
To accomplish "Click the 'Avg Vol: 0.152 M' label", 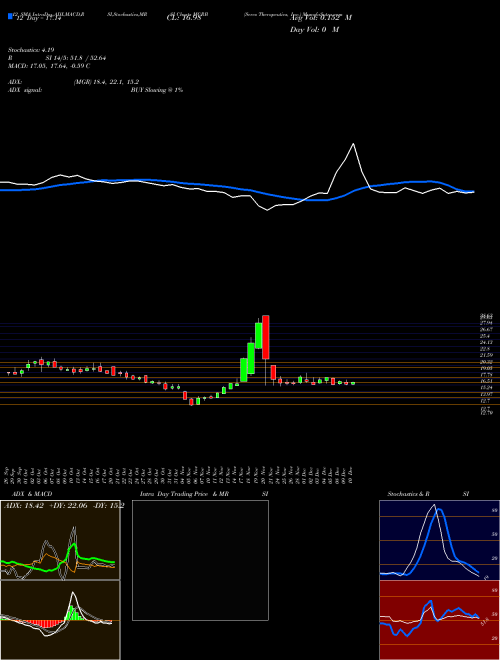I will 321,18.
